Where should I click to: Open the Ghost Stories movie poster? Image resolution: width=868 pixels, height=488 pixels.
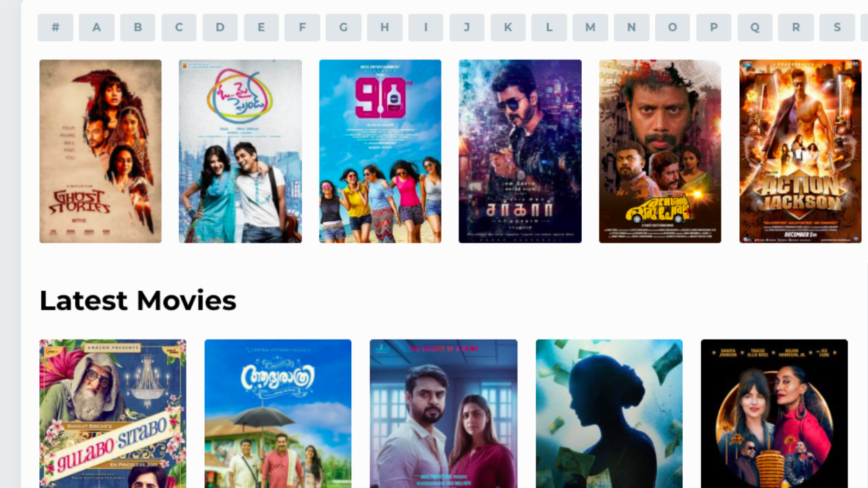100,151
